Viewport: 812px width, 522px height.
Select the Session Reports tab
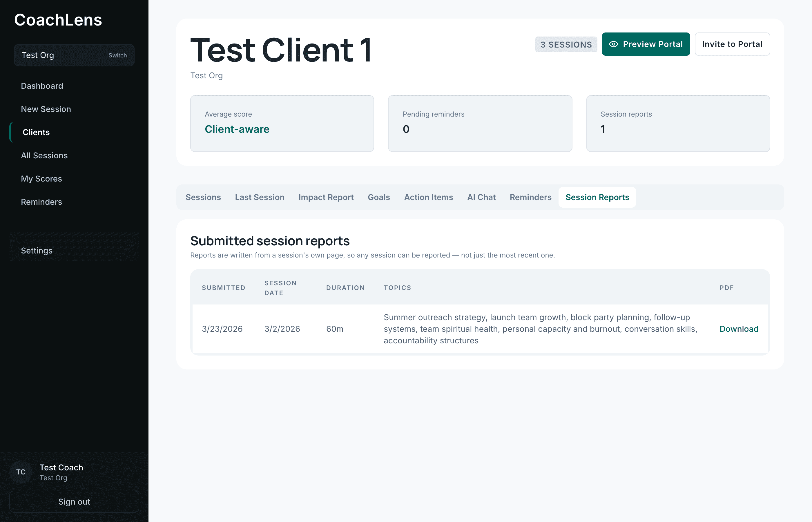597,197
